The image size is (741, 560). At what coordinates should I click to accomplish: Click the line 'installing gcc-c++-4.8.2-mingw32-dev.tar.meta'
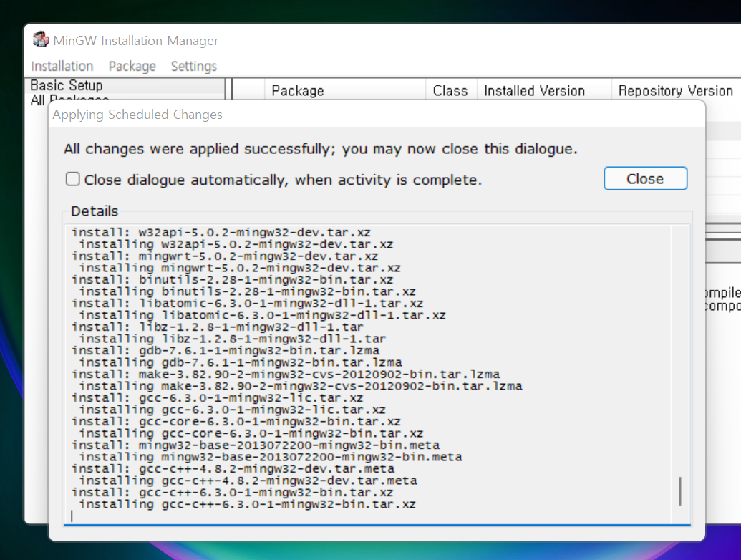point(248,481)
